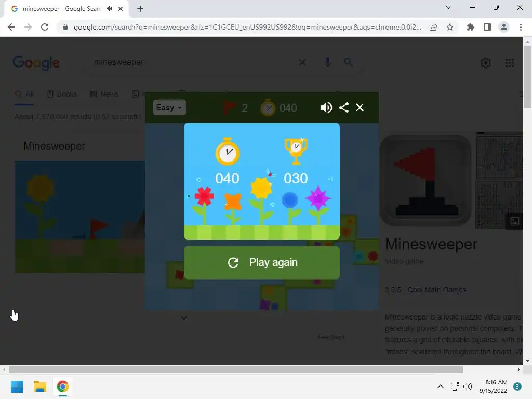
Task: Click the large stopwatch icon above 040
Action: point(228,152)
